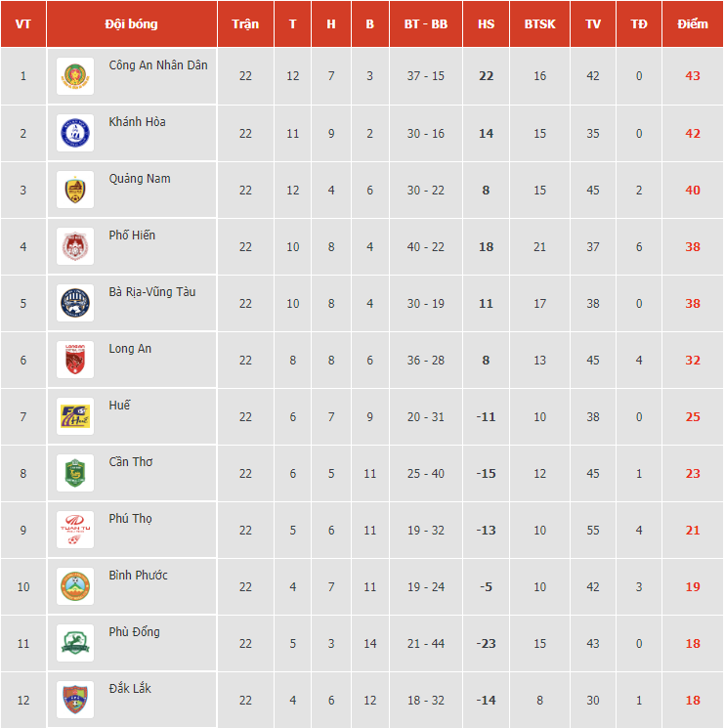Select the Phố Hiến club badge
Screen dimensions: 725x728
[x=75, y=246]
